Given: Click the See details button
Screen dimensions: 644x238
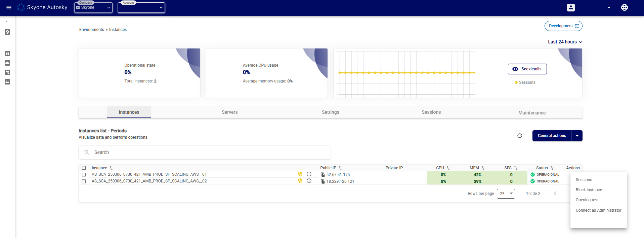Looking at the screenshot, I should [527, 69].
